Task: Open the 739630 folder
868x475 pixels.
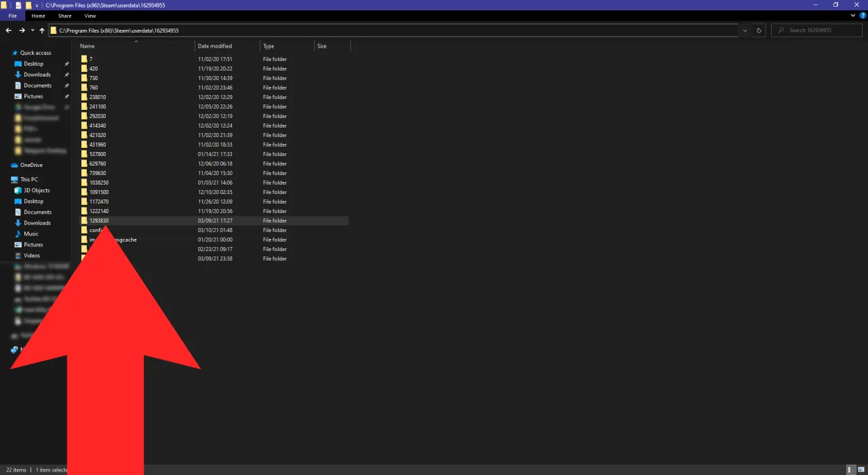Action: (x=98, y=173)
